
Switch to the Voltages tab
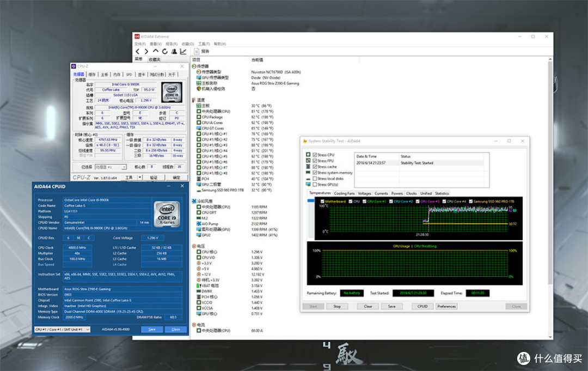364,193
